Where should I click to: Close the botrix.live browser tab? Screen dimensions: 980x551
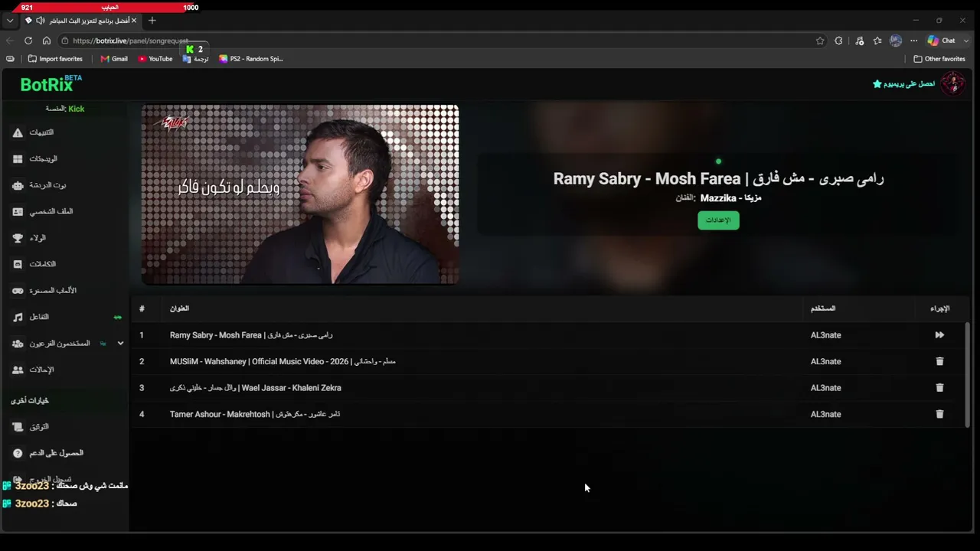[134, 21]
